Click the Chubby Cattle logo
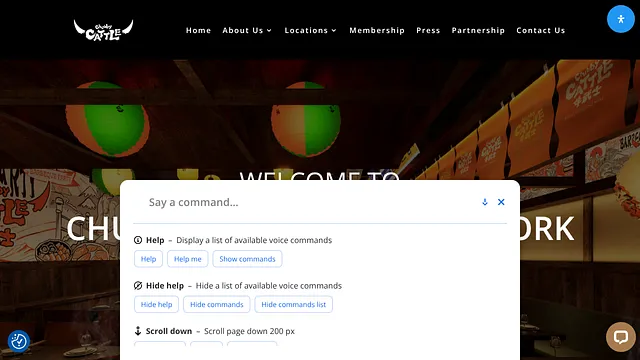This screenshot has width=640, height=360. (x=103, y=30)
